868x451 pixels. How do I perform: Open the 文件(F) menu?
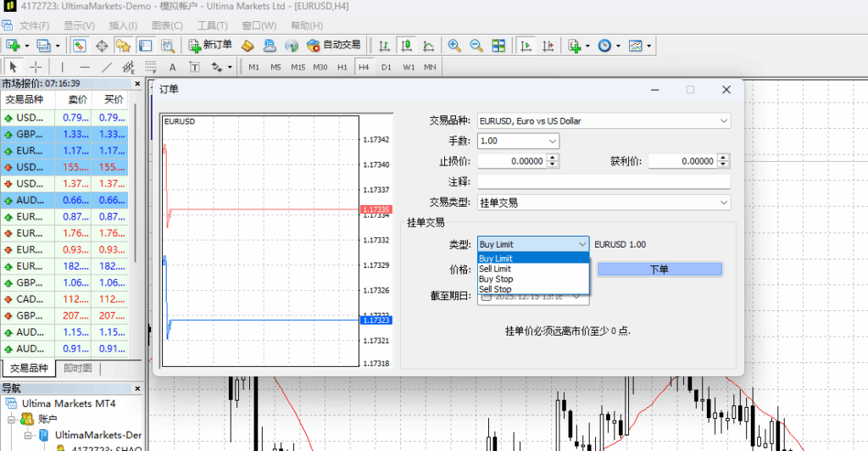click(34, 25)
